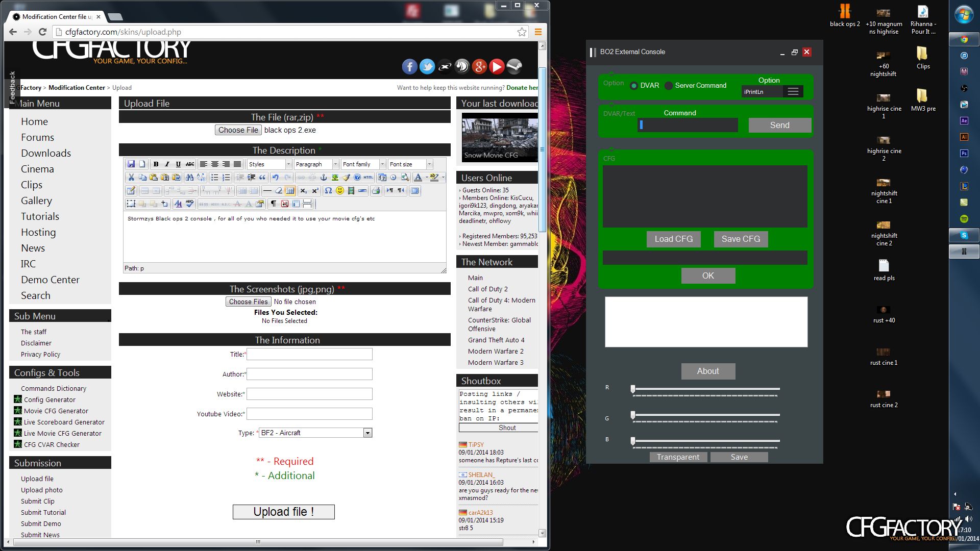This screenshot has height=551, width=980.
Task: Open the Styles dropdown
Action: 269,164
